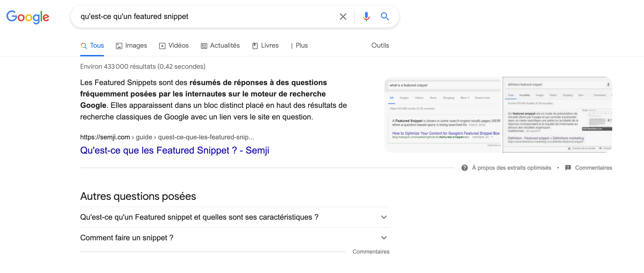Open the Actualités news icon
Image resolution: width=644 pixels, height=273 pixels.
(204, 45)
